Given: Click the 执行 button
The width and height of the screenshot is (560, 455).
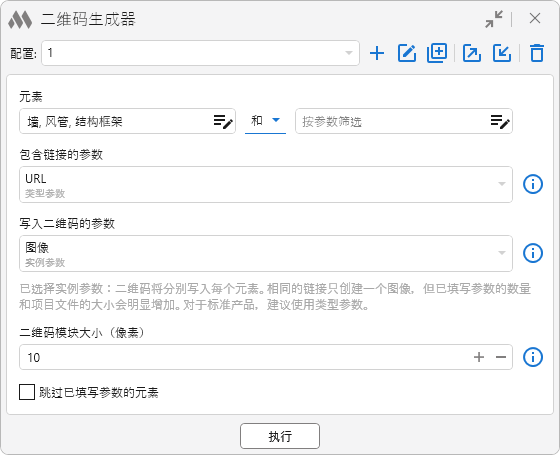Looking at the screenshot, I should pyautogui.click(x=280, y=436).
